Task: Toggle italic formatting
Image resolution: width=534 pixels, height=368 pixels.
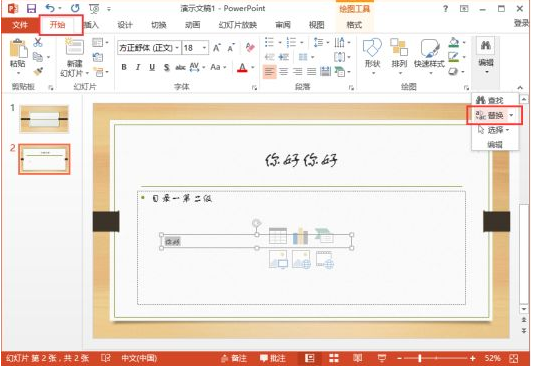Action: 138,67
